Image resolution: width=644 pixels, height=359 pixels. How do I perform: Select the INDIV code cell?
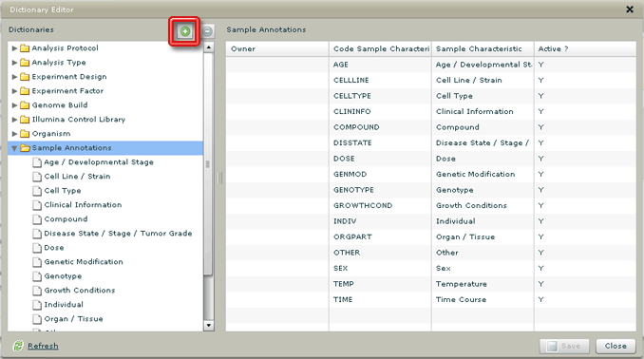[380, 221]
